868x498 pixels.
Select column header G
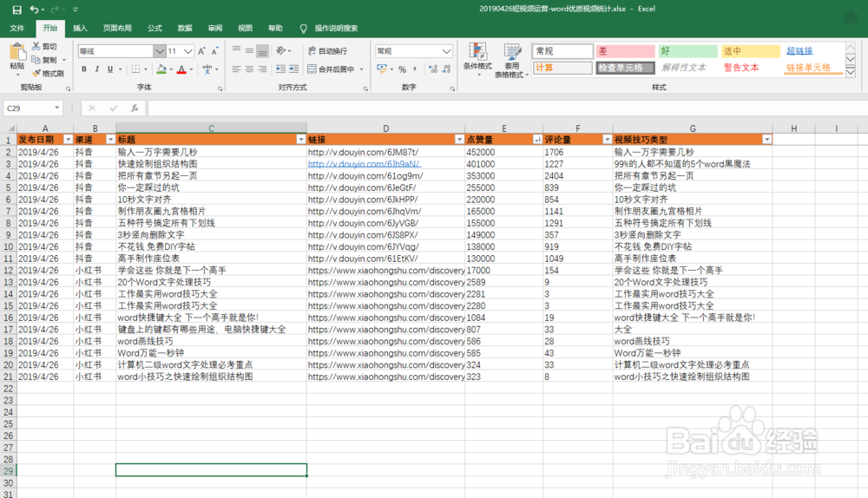693,128
